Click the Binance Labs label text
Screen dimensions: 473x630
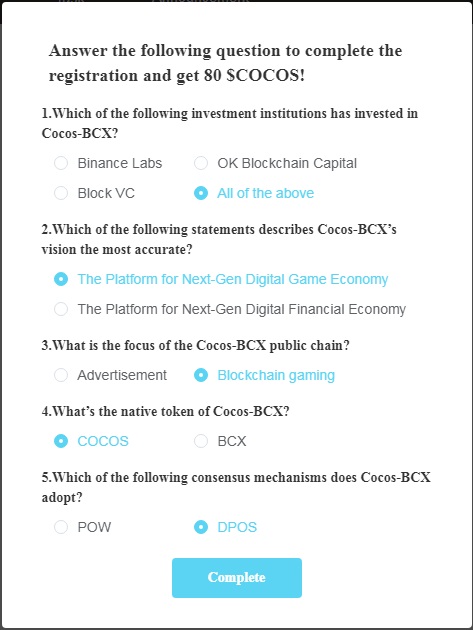click(120, 163)
